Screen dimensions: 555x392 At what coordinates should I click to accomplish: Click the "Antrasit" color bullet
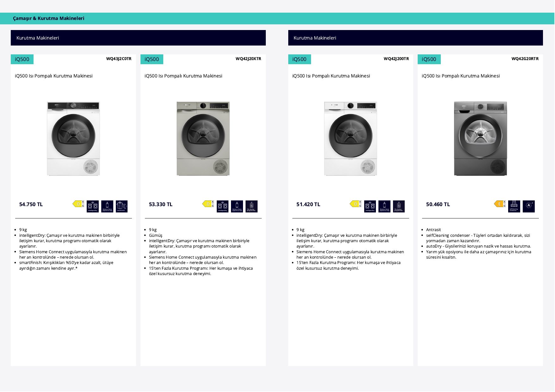tap(433, 230)
